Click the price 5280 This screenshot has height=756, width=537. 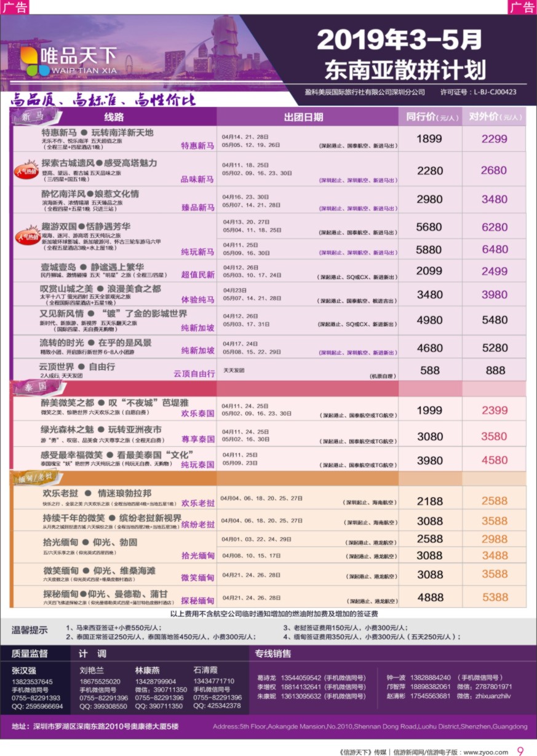point(495,348)
